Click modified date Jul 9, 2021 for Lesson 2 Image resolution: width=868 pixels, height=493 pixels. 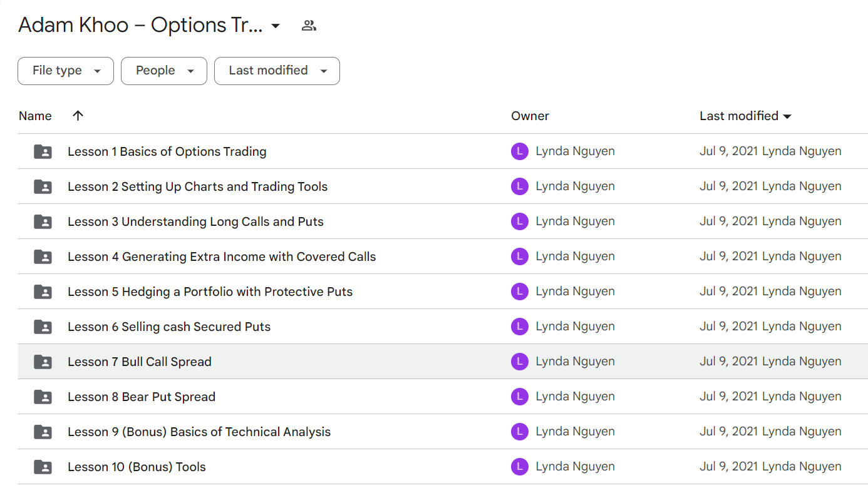729,186
